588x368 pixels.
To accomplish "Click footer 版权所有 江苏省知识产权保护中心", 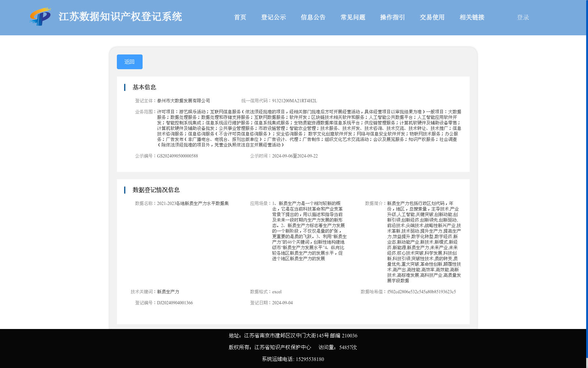I will click(270, 347).
